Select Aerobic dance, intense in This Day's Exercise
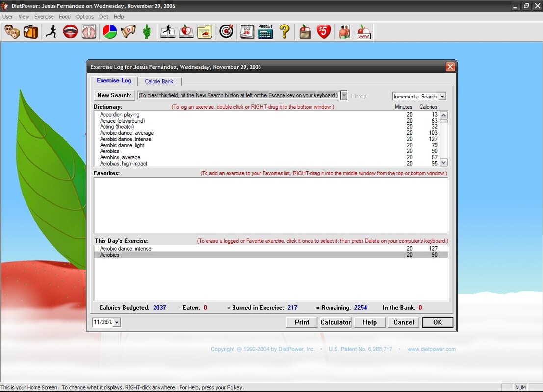 click(x=271, y=249)
